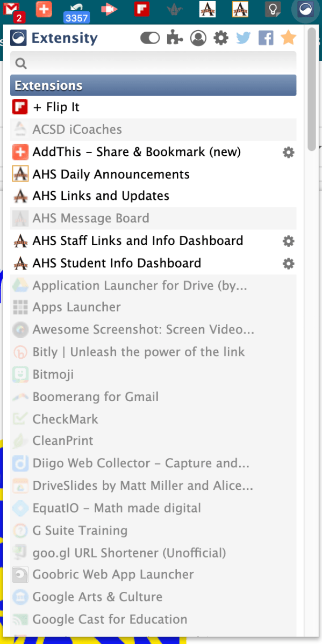Open Extensity's Twitter page via the bird icon
The height and width of the screenshot is (644, 322).
coord(243,38)
